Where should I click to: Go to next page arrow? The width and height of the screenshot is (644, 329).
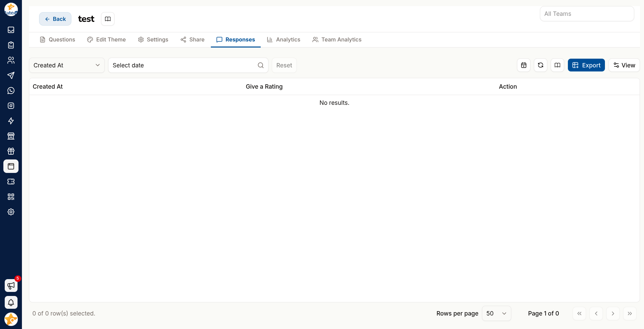[x=613, y=313]
